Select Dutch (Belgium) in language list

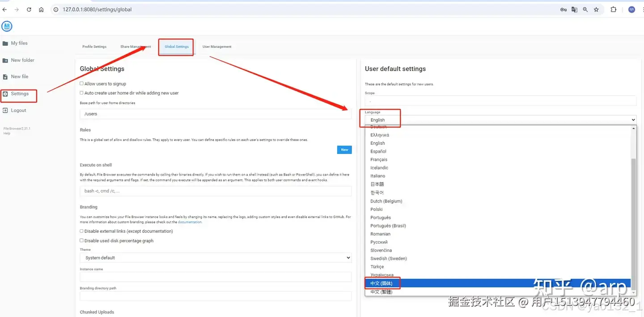point(498,201)
